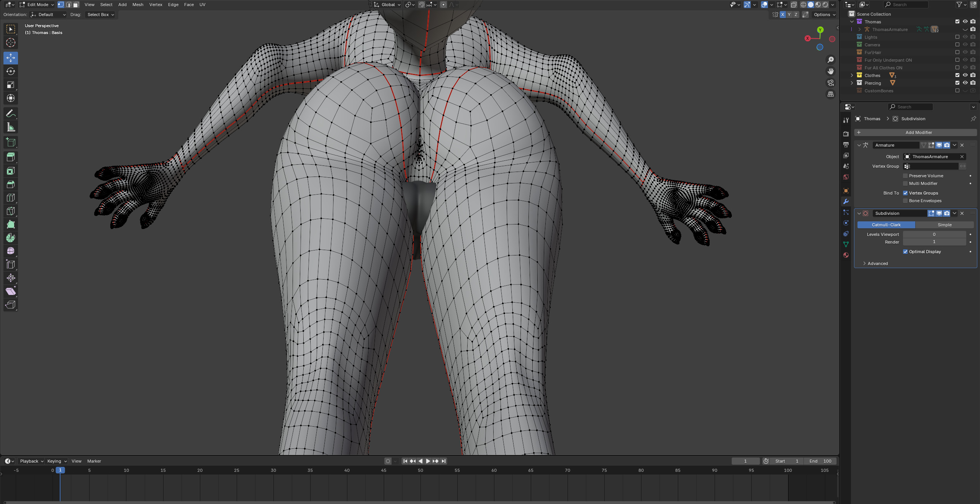This screenshot has height=504, width=980.
Task: Click the Levels Viewport value slider
Action: [x=934, y=234]
